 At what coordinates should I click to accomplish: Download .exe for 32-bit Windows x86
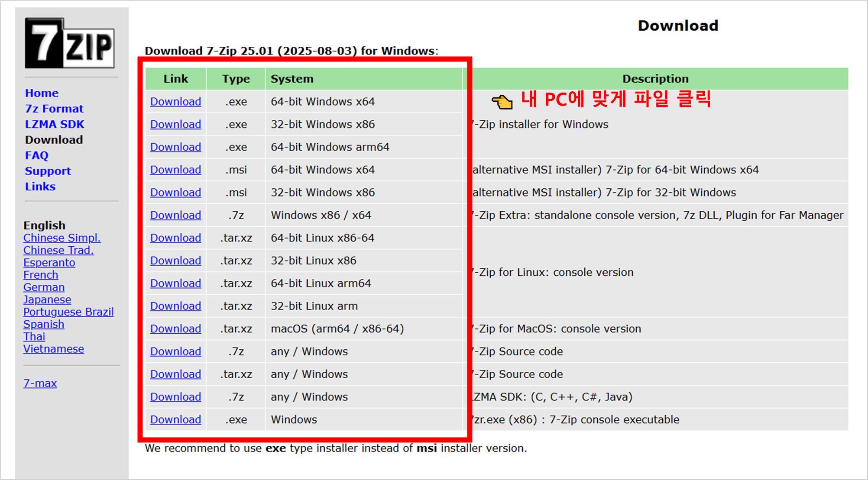pos(175,124)
